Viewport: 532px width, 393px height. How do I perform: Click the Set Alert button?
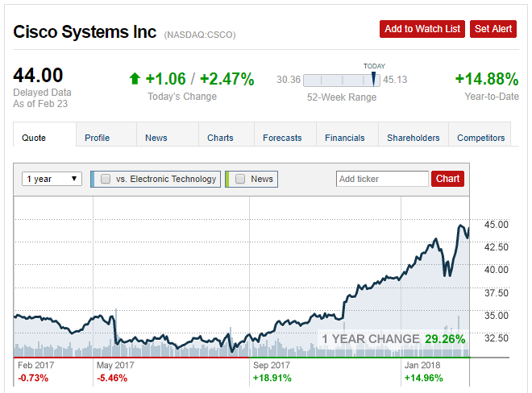coord(493,29)
